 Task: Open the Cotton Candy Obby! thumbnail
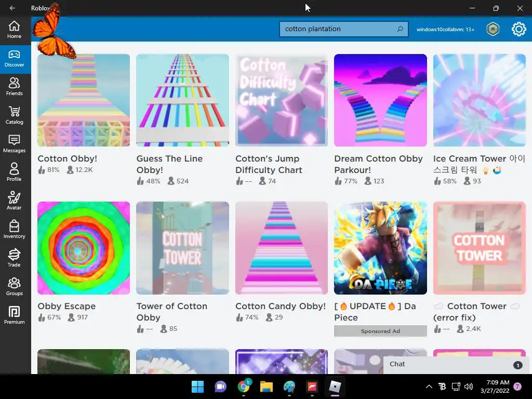[x=281, y=248]
